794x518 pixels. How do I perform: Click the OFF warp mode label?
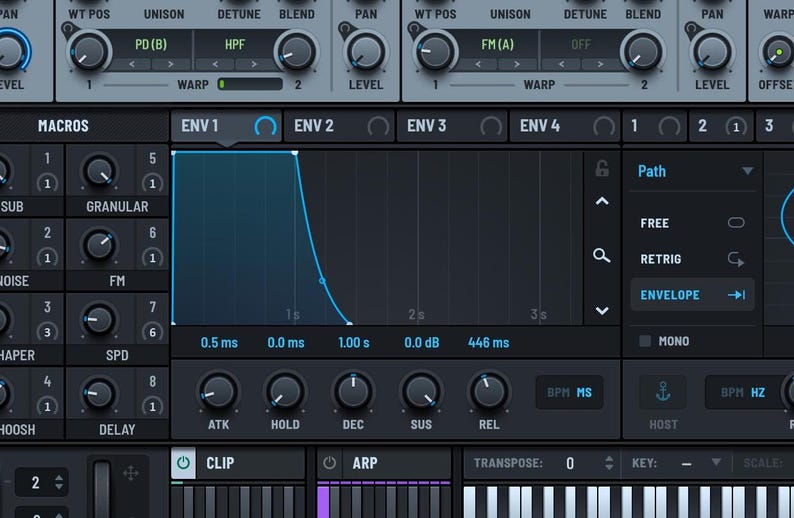(x=581, y=44)
